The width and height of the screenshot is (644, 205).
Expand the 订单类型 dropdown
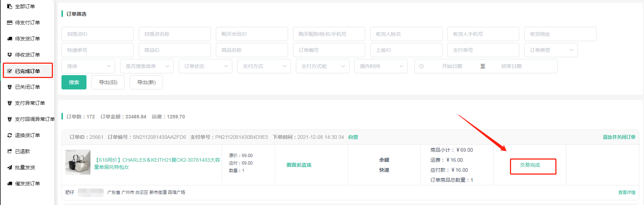click(551, 50)
